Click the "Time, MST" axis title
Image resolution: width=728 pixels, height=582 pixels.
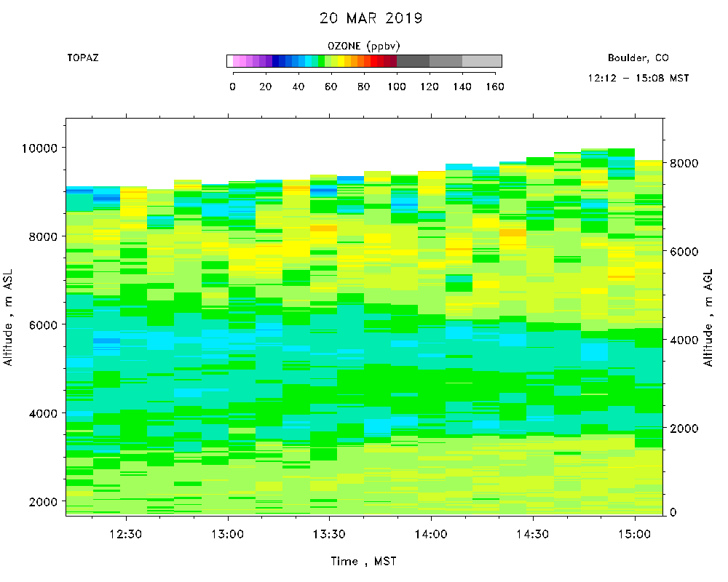363,562
